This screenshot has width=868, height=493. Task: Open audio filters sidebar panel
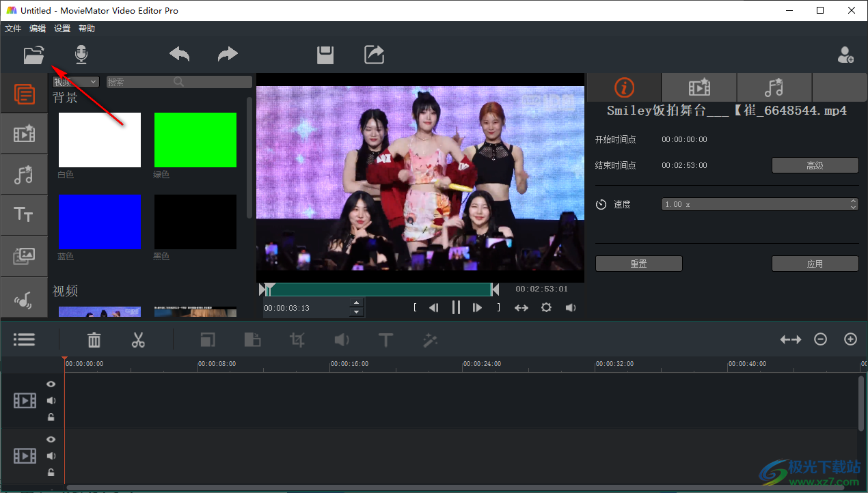tap(24, 175)
